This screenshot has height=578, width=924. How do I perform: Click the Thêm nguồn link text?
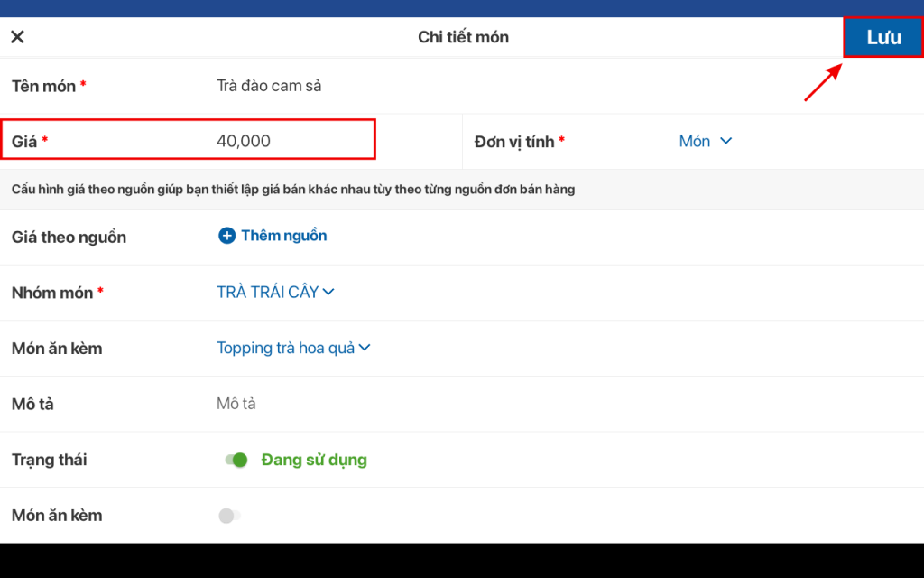point(283,236)
